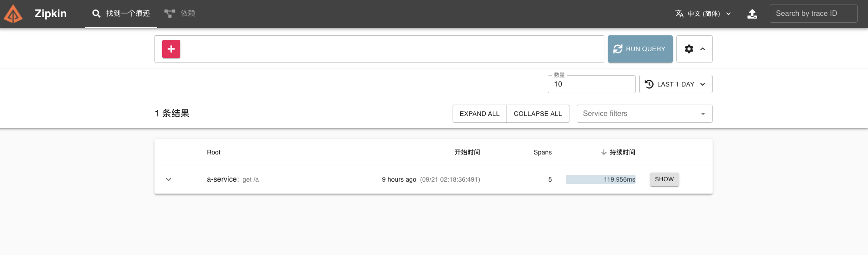Collapse all trace results

click(538, 114)
